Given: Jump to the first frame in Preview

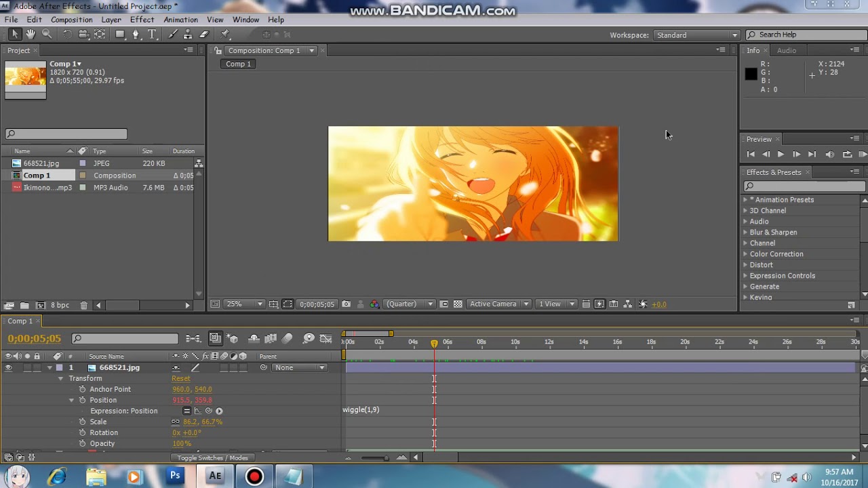Looking at the screenshot, I should 750,155.
